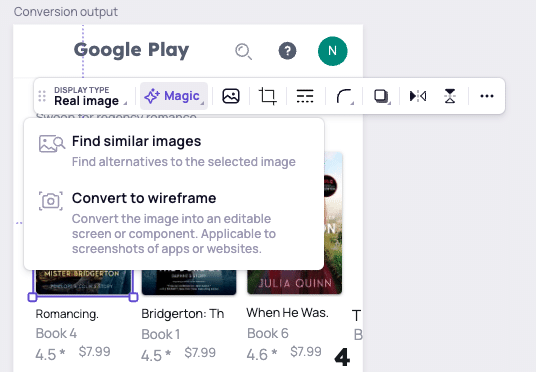Screen dimensions: 536x372
Task: Click the Bridgerton: Th book title
Action: pos(183,314)
